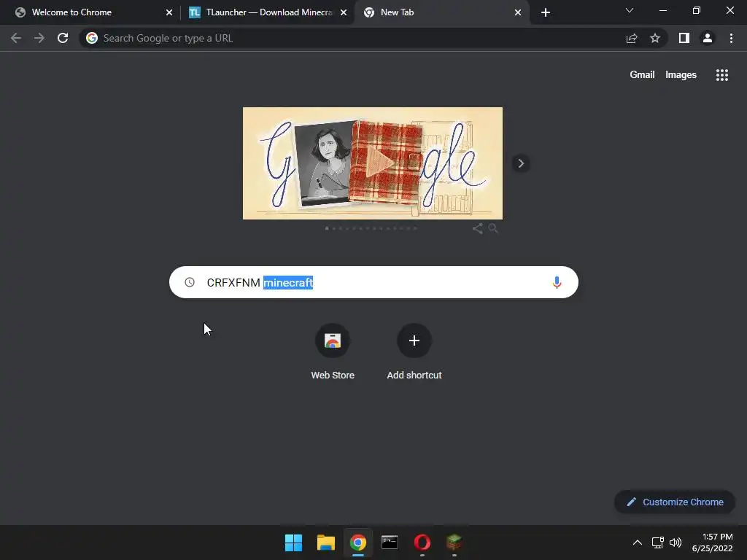The height and width of the screenshot is (560, 747).
Task: Click the share this page icon
Action: click(x=632, y=38)
